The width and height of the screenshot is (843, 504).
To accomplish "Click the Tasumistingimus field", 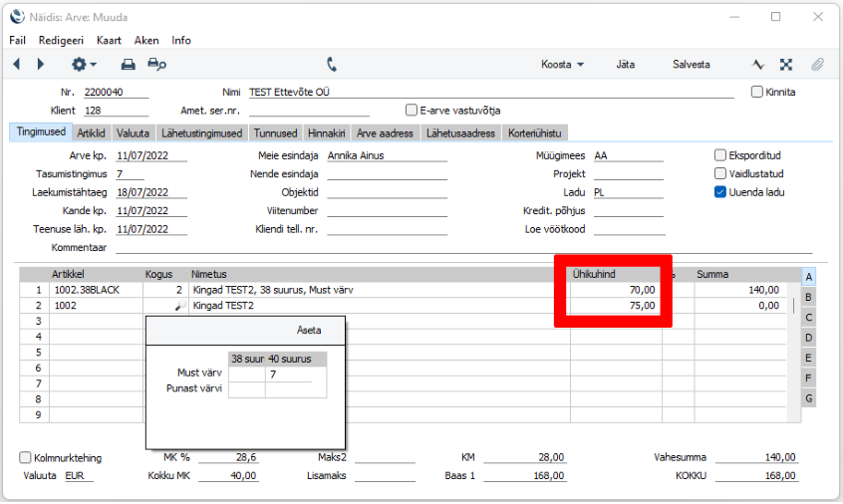I will [x=131, y=173].
